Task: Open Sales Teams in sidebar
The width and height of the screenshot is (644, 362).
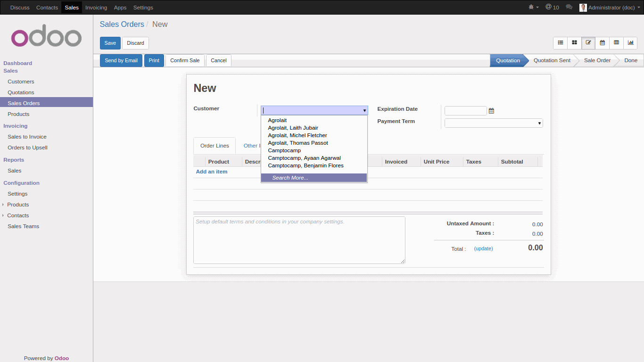Action: pos(23,226)
